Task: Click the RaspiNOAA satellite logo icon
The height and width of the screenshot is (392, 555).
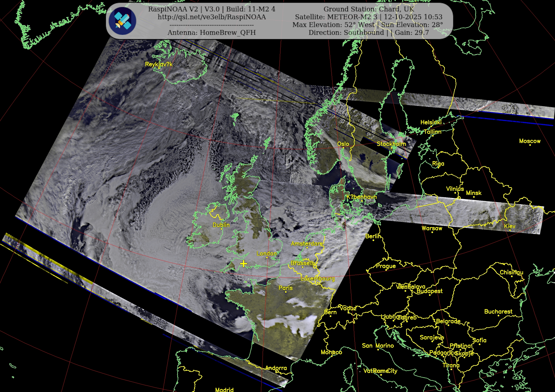Action: click(122, 21)
